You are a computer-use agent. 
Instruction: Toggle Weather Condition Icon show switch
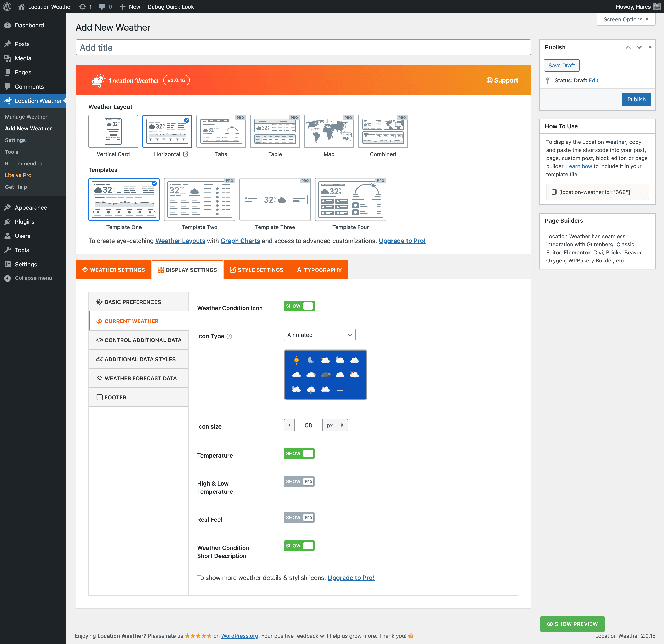click(x=299, y=306)
